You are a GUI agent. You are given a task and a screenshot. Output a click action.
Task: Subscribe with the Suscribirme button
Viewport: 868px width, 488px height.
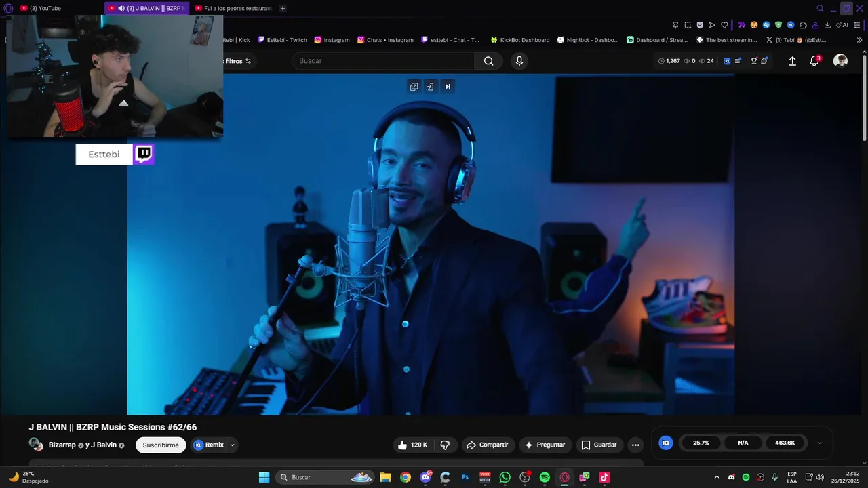(x=161, y=445)
